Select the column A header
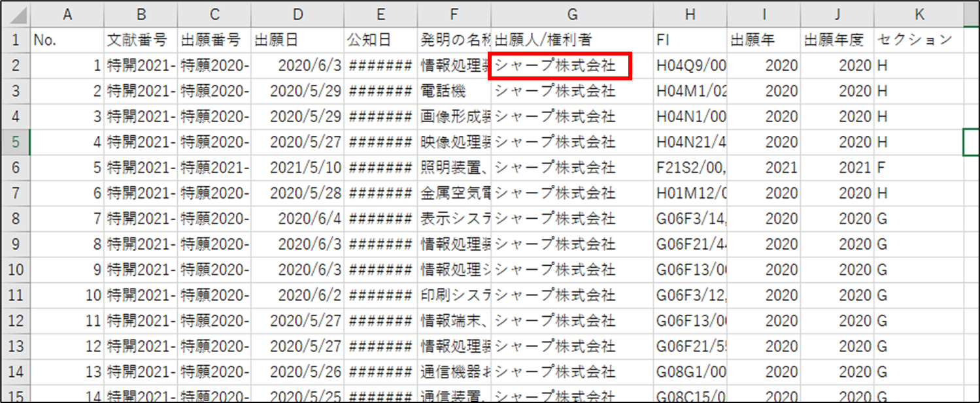 click(x=67, y=14)
